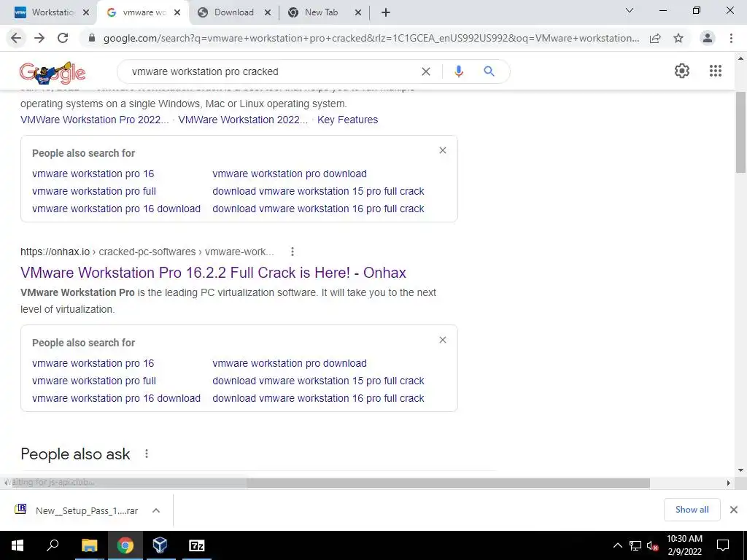
Task: Share this page icon in address bar
Action: click(655, 38)
